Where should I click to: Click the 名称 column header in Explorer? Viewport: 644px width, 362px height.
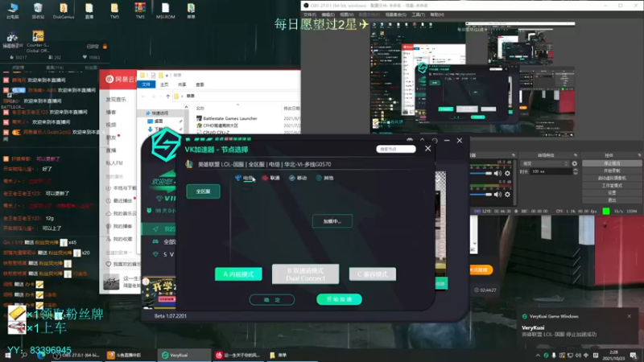[x=200, y=109]
